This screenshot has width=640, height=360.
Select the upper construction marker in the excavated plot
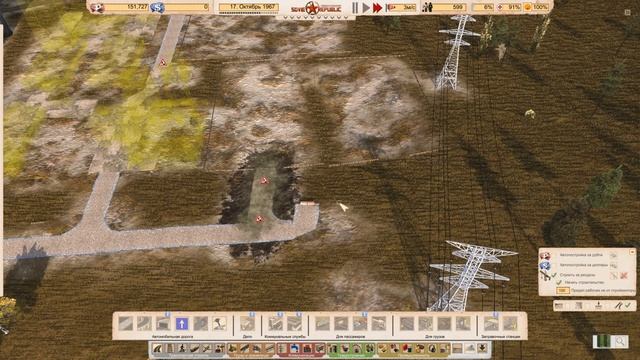264,180
